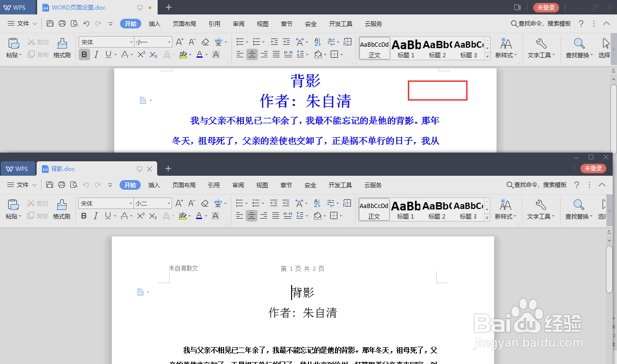Click the 未登录 login button

(x=546, y=7)
